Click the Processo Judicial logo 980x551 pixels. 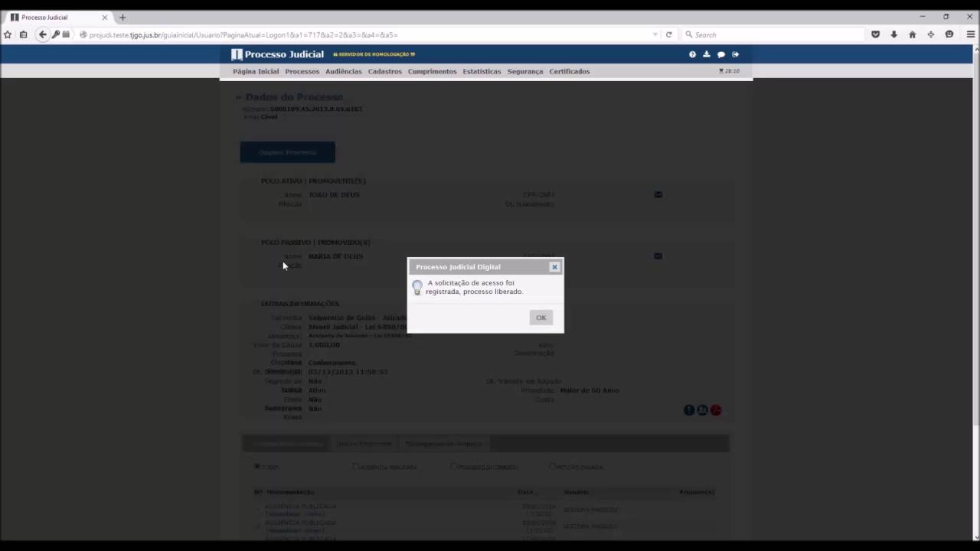tap(277, 54)
